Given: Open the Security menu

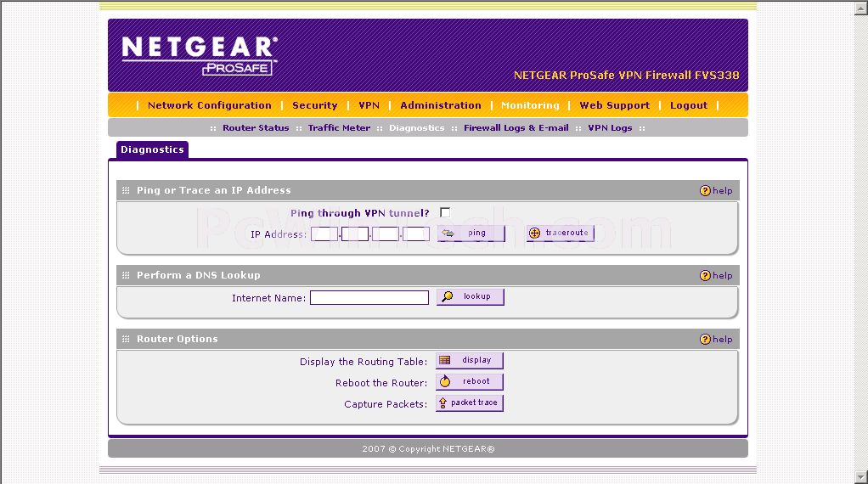Looking at the screenshot, I should pyautogui.click(x=314, y=105).
